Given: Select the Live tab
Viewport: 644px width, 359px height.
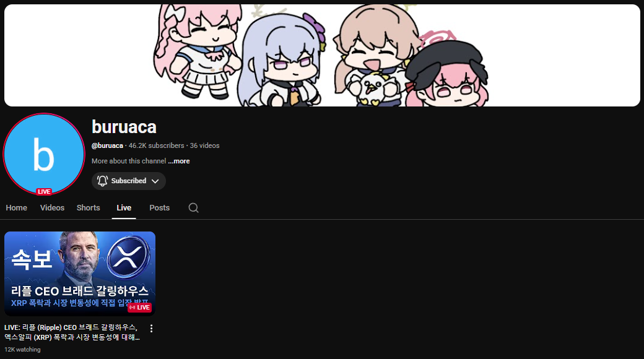Looking at the screenshot, I should [124, 208].
